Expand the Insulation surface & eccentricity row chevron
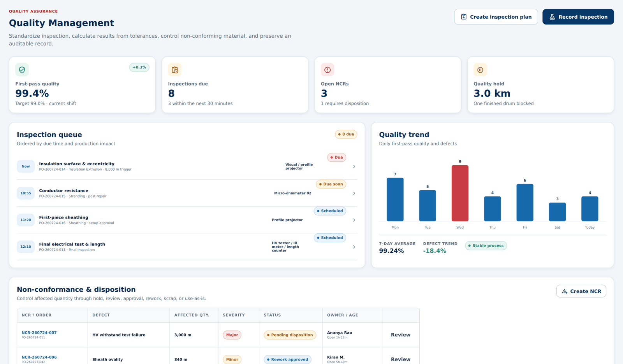The height and width of the screenshot is (364, 623). [354, 166]
